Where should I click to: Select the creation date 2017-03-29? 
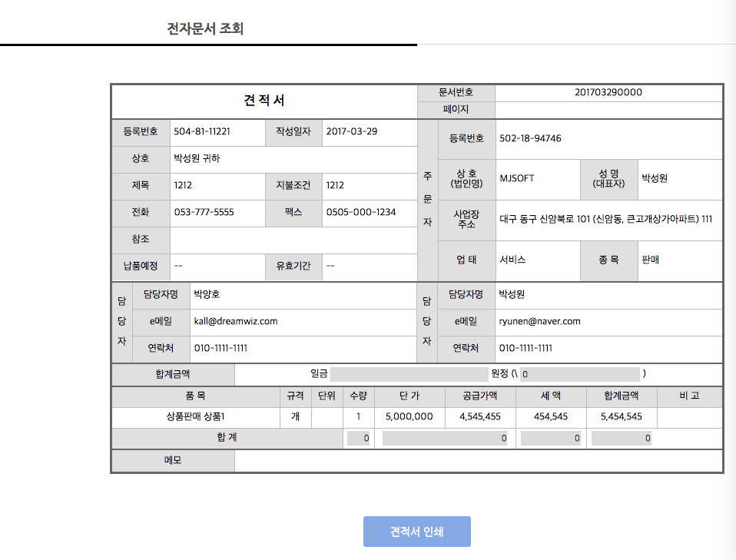352,131
